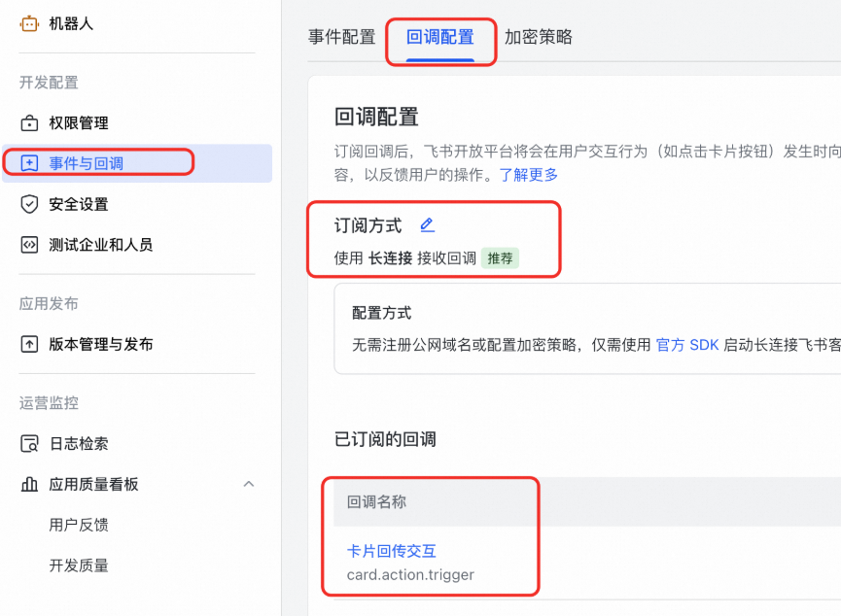The width and height of the screenshot is (841, 616).
Task: Open 测试企业和人员 menu item
Action: tap(101, 245)
